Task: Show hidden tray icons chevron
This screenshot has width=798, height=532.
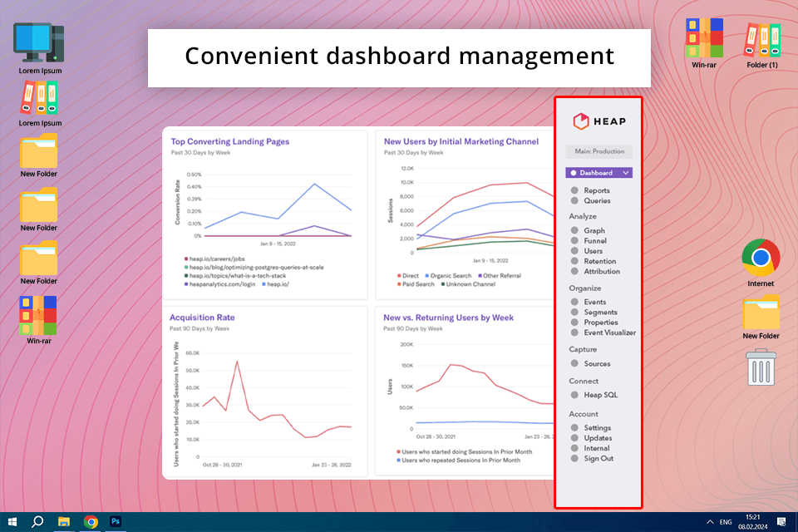Action: click(x=710, y=522)
